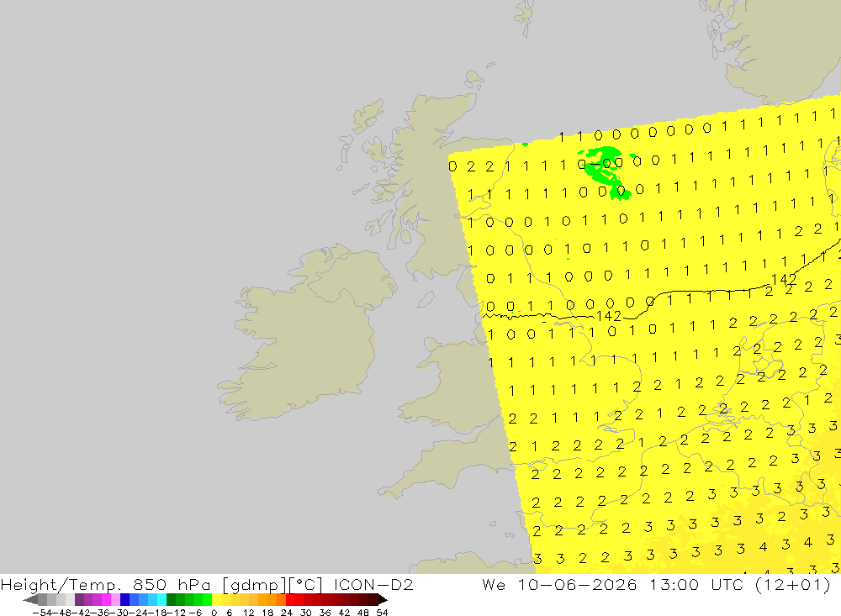Pick the dark purple swatch at -42
This screenshot has height=616, width=841.
click(x=79, y=599)
